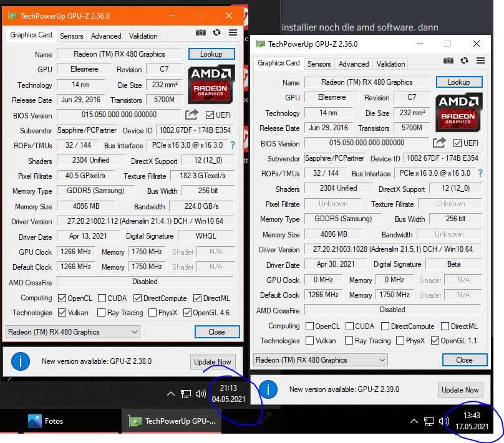The width and height of the screenshot is (504, 443).
Task: Refresh data in right GPU-Z window
Action: click(465, 60)
